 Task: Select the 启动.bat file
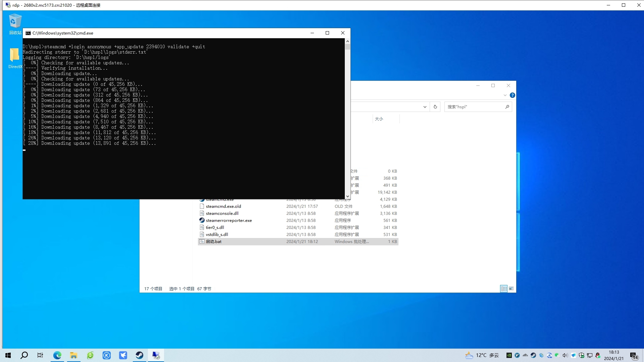pos(214,242)
